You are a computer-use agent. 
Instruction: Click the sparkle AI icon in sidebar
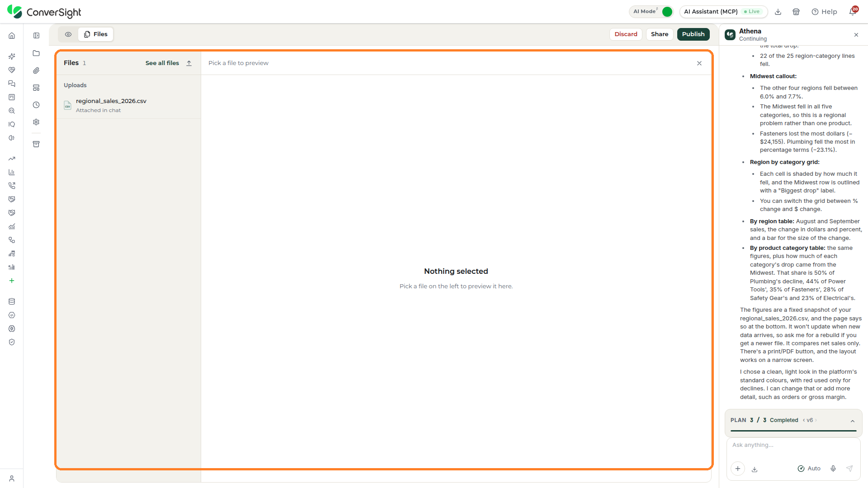coord(12,56)
